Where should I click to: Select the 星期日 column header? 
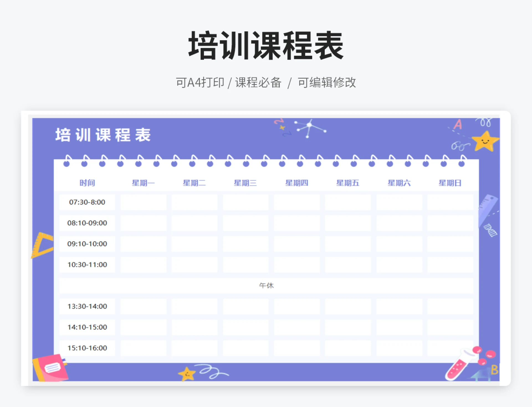450,182
